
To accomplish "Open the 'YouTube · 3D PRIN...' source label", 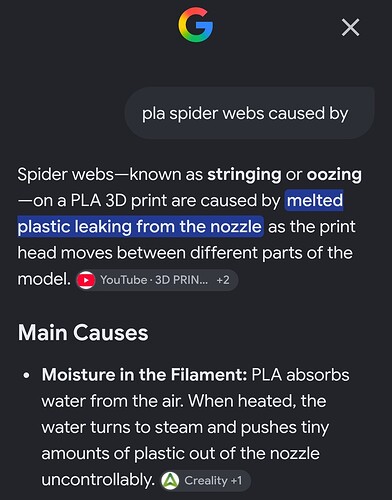I will 154,280.
